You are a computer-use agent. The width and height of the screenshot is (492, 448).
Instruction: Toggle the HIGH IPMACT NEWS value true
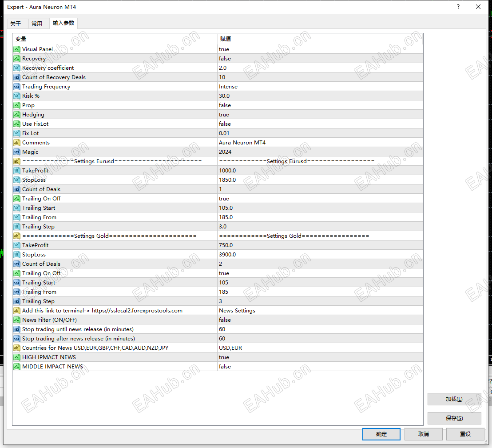320,357
